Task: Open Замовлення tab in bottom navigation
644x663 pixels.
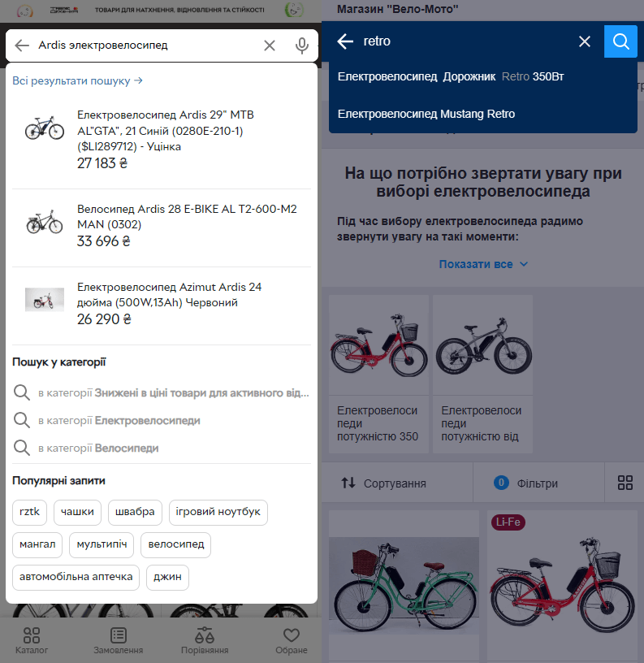Action: tap(119, 640)
